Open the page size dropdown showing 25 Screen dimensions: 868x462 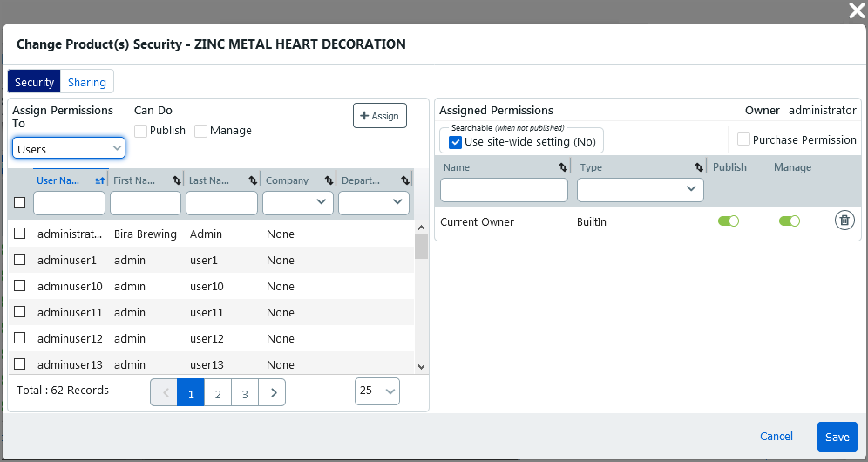tap(376, 391)
